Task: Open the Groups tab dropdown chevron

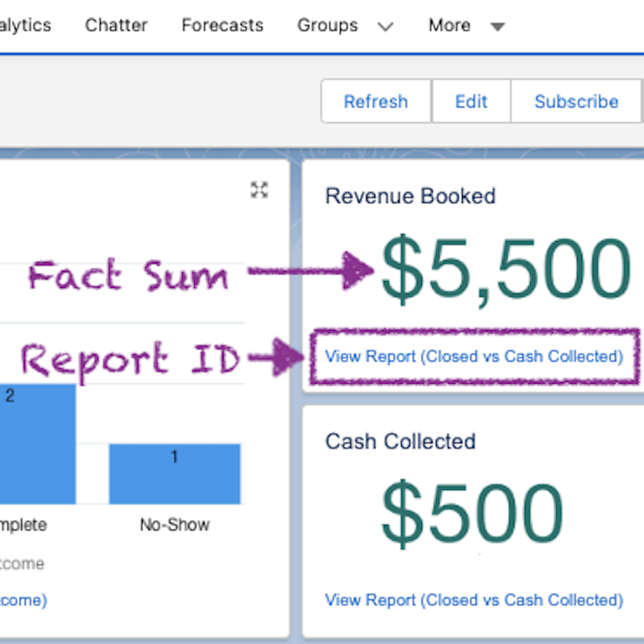Action: [385, 27]
